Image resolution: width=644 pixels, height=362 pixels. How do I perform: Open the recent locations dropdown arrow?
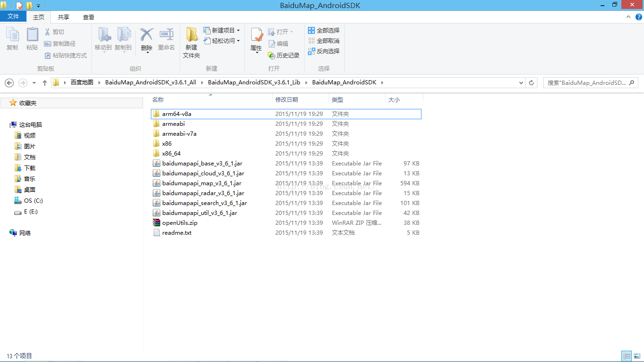click(x=34, y=83)
